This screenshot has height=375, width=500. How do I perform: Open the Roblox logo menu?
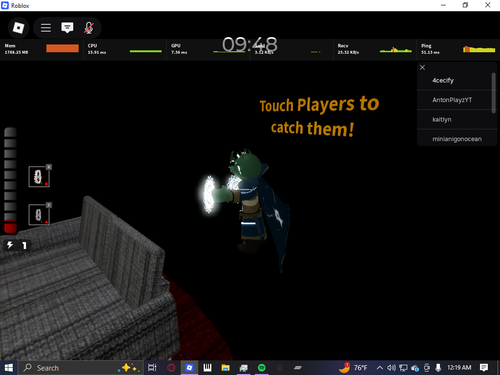coord(18,28)
